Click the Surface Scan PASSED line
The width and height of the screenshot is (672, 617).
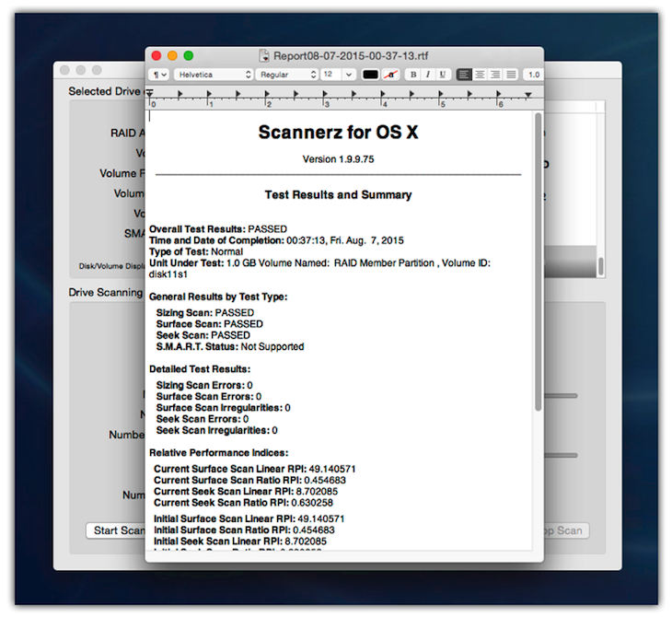tap(210, 324)
